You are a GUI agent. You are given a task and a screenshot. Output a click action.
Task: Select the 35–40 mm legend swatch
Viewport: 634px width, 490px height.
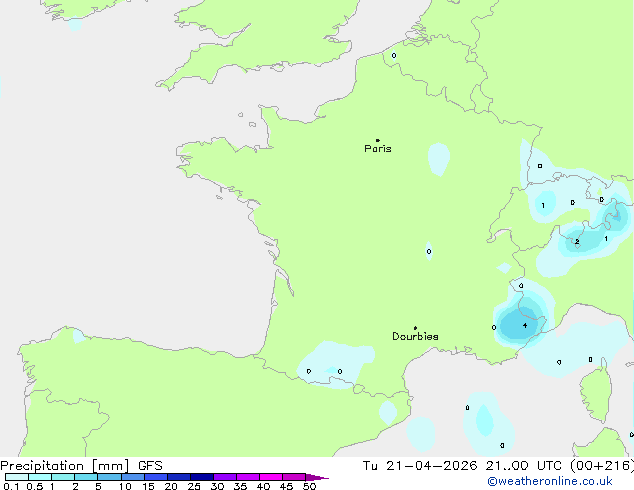(248, 477)
